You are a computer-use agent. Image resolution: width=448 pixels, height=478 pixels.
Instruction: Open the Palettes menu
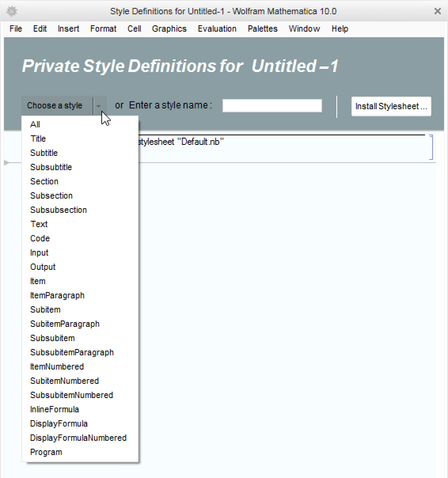(262, 28)
